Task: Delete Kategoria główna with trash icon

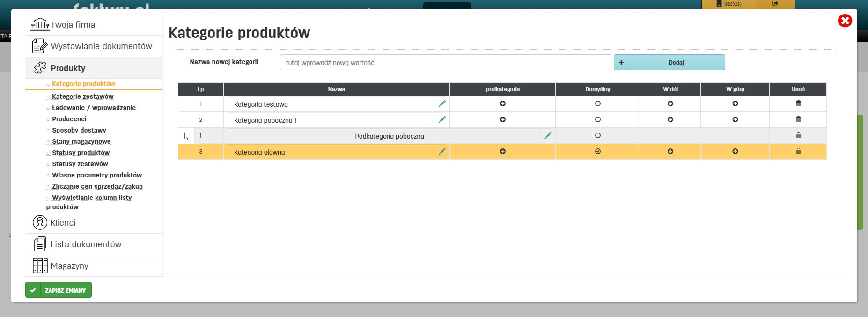Action: [x=798, y=151]
